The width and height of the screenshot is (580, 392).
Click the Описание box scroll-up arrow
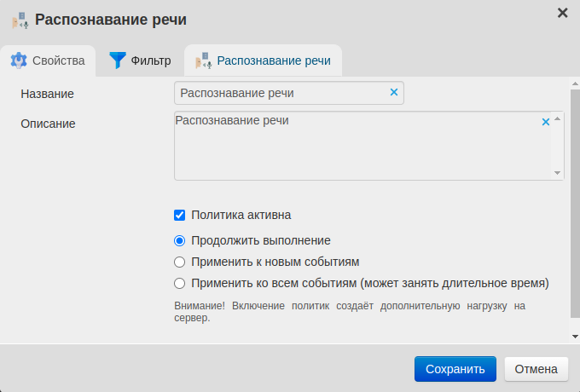click(559, 120)
